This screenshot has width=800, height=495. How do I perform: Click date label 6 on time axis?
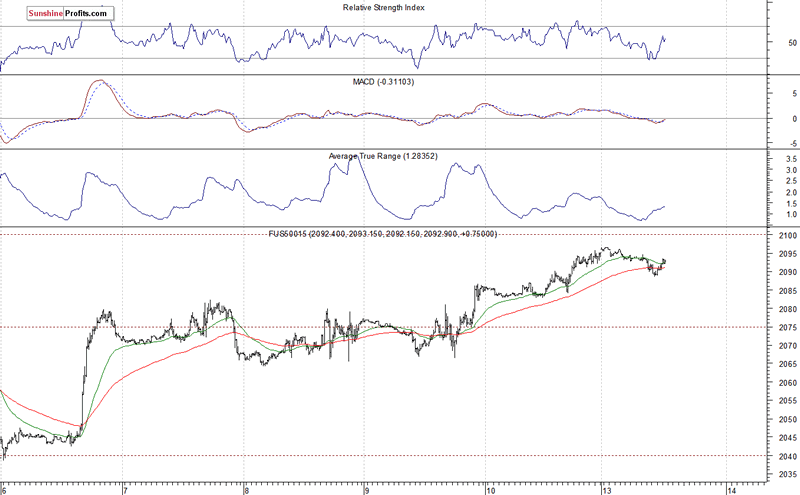tap(3, 490)
